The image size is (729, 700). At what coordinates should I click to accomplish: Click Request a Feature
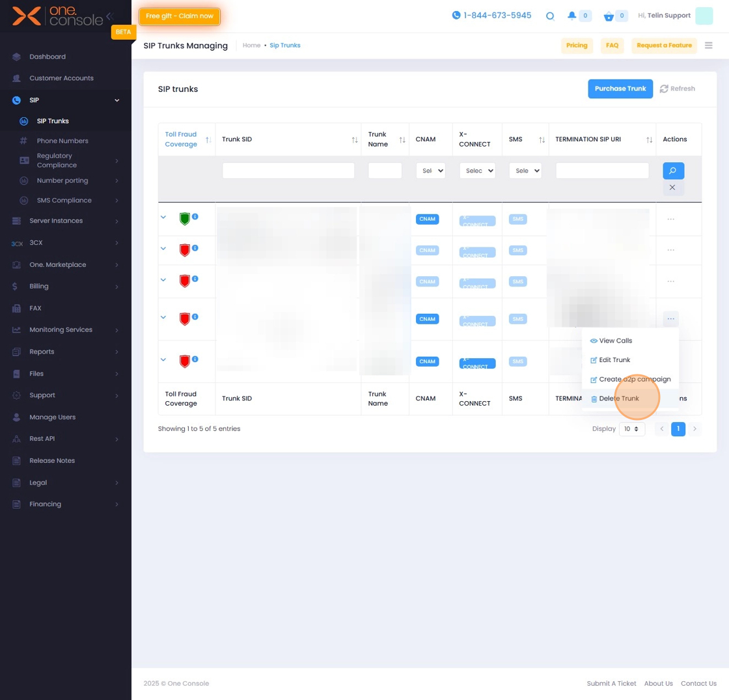point(664,46)
